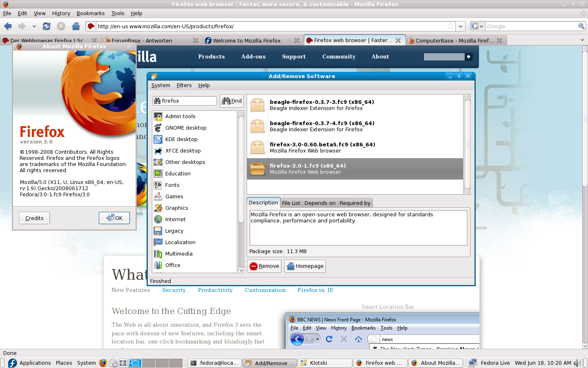Switch to ForumBase - Antworten tab
Viewport: 588px width, 368px height.
[151, 40]
